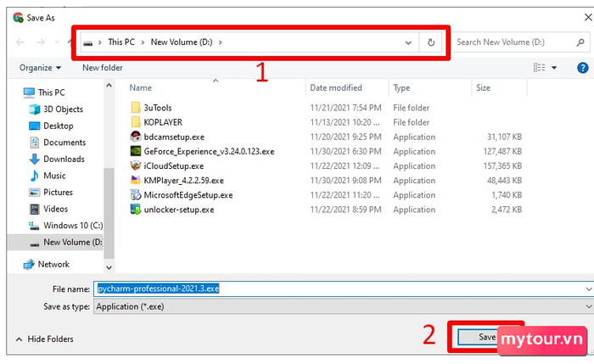Open Save as type combo box
594x364 pixels.
(x=344, y=307)
